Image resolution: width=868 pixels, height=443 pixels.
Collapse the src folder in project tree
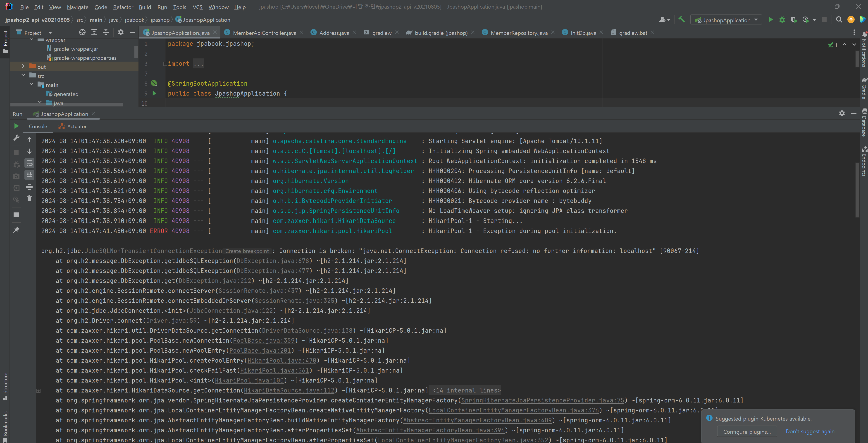(23, 75)
